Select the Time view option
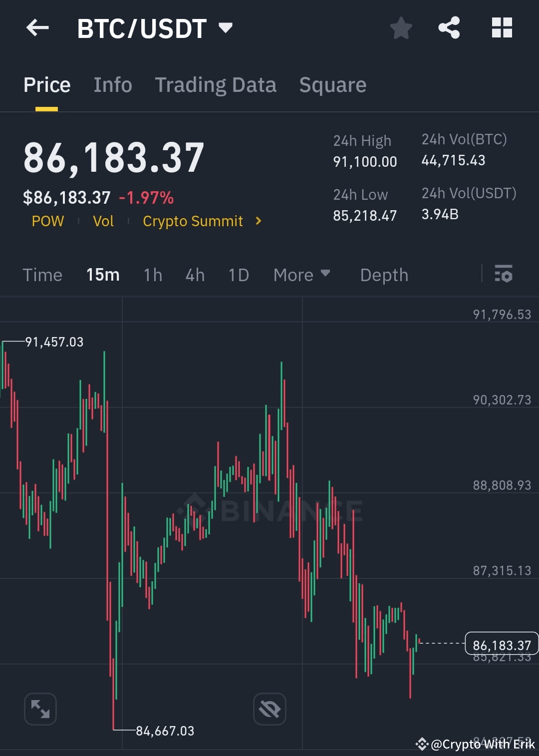The width and height of the screenshot is (539, 756). (x=42, y=275)
